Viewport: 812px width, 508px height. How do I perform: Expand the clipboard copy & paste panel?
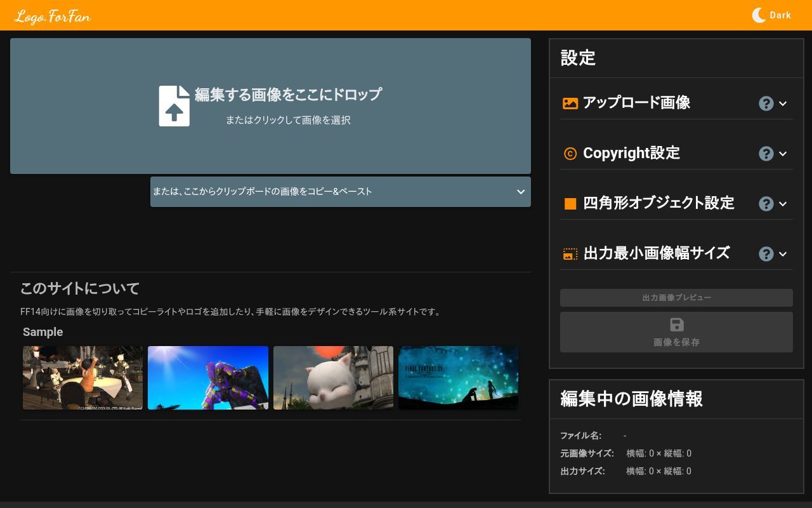341,192
